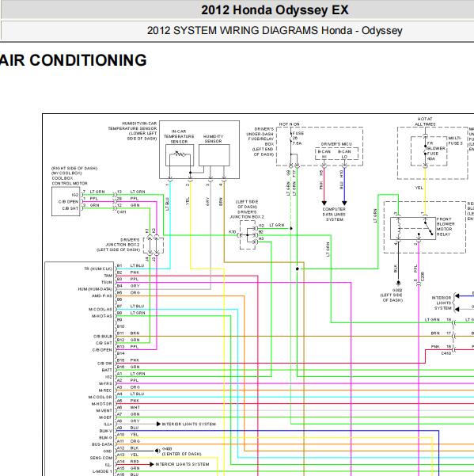Click the 'HUMIDITY SENSOR' label inside sensor box
The image size is (474, 476).
coord(213,139)
